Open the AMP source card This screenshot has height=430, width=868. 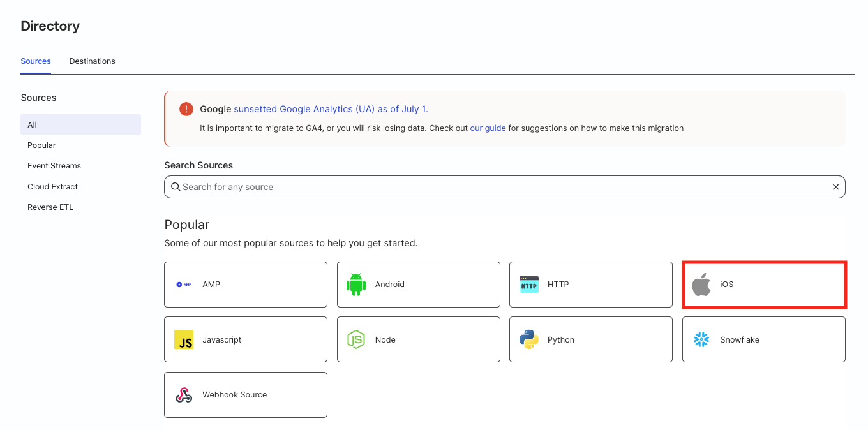pos(246,285)
